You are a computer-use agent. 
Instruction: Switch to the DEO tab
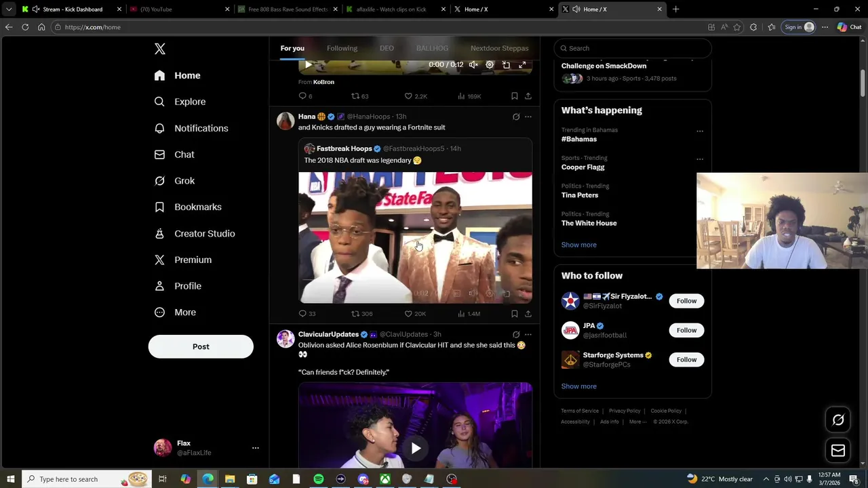click(387, 48)
